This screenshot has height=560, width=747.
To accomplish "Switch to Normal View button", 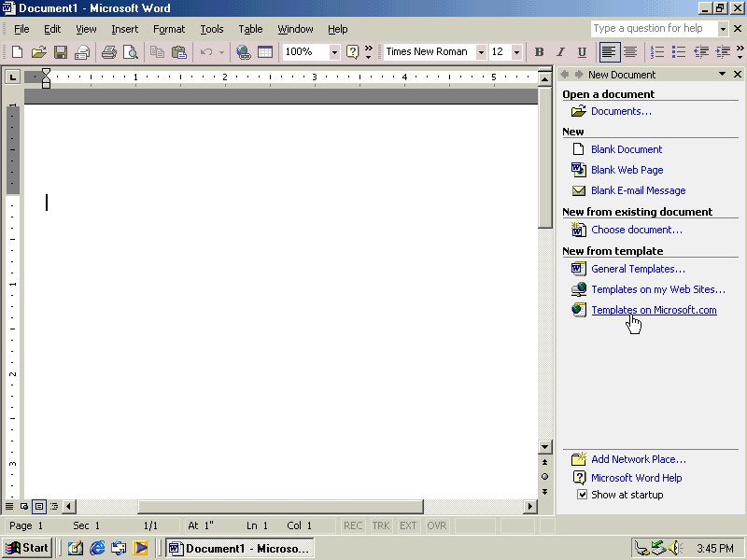I will point(9,506).
